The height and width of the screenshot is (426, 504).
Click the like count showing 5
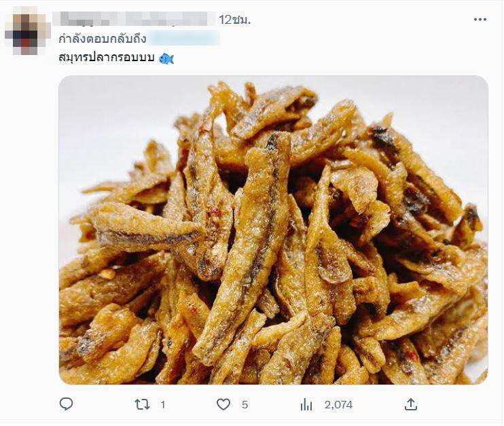[245, 405]
